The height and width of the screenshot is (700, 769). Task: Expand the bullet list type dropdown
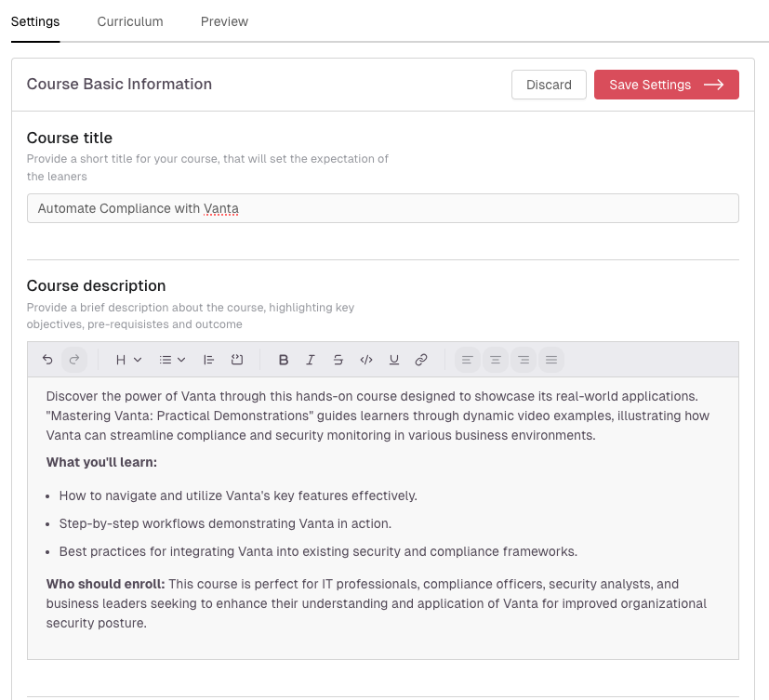tap(172, 360)
